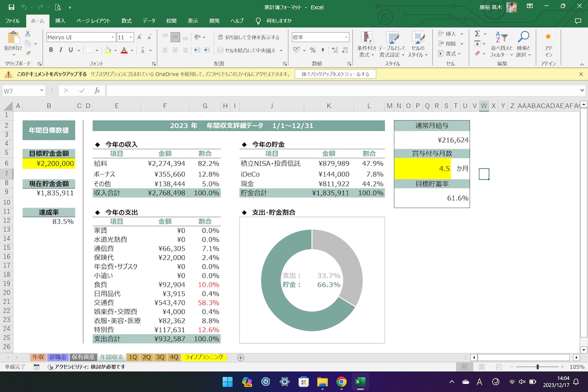Click the Save icon in title bar

coord(11,7)
